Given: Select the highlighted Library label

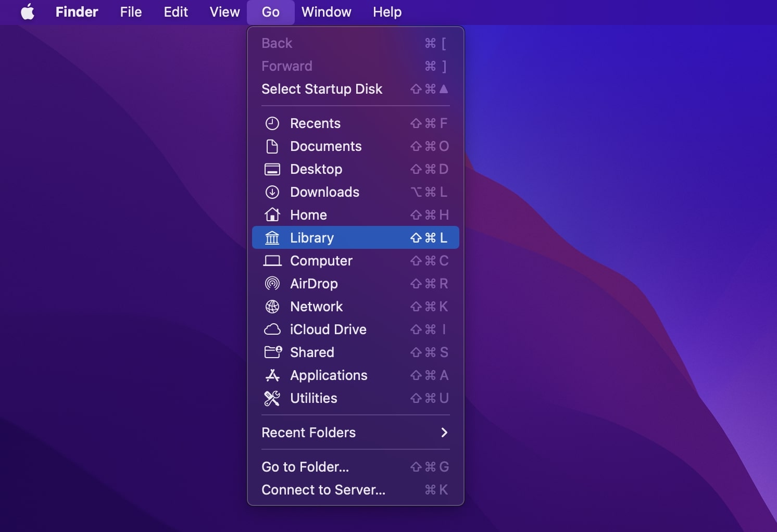Looking at the screenshot, I should [312, 238].
